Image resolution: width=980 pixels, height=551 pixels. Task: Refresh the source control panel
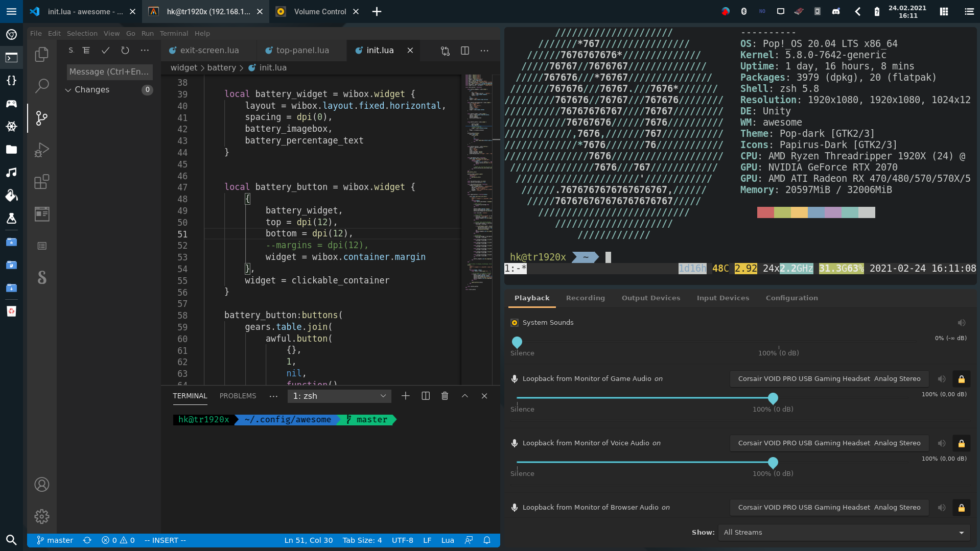pos(125,50)
